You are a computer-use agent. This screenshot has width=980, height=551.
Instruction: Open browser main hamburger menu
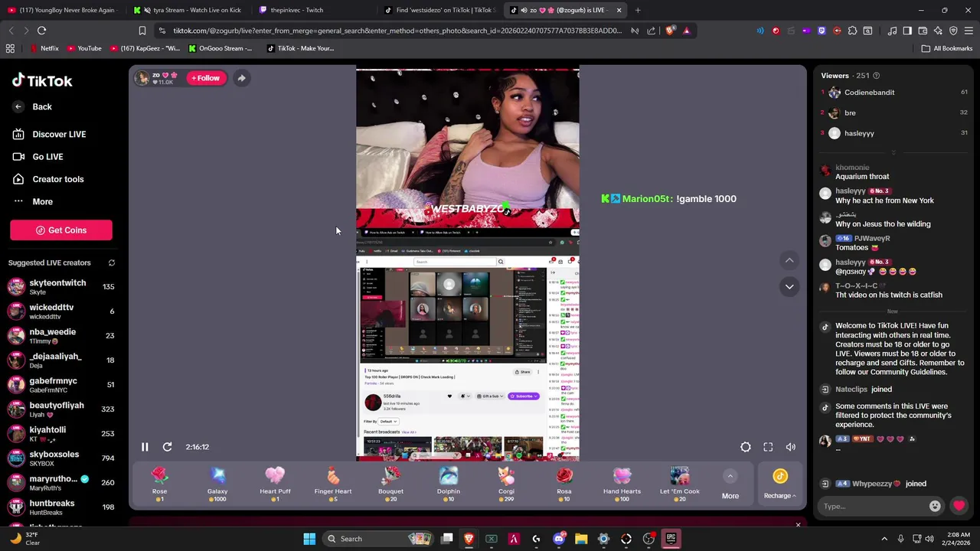[x=969, y=31]
